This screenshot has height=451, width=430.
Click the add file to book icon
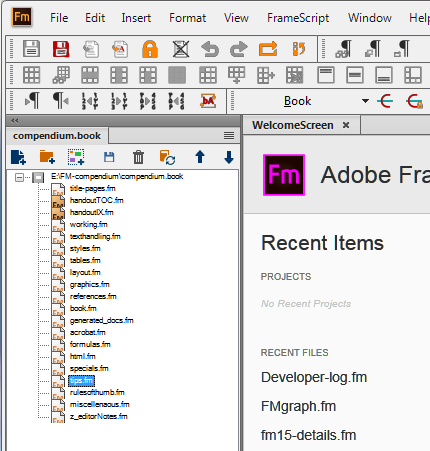point(18,157)
